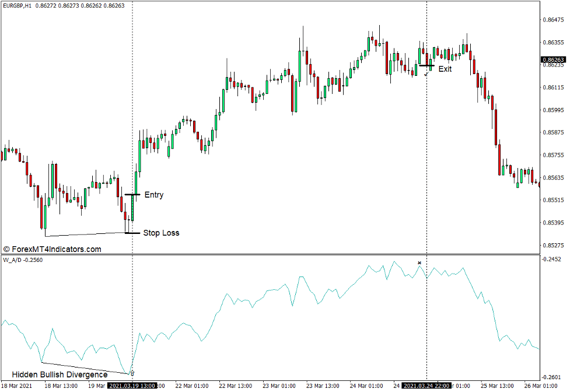
Task: Click the Entry annotation label
Action: (x=153, y=195)
